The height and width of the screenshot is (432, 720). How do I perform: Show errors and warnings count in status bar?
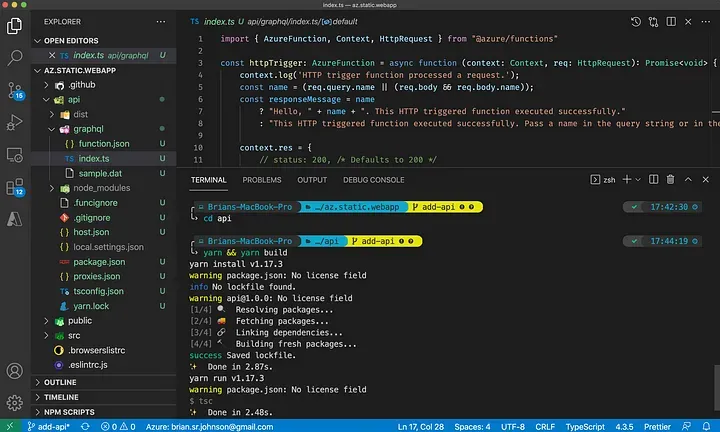(118, 426)
